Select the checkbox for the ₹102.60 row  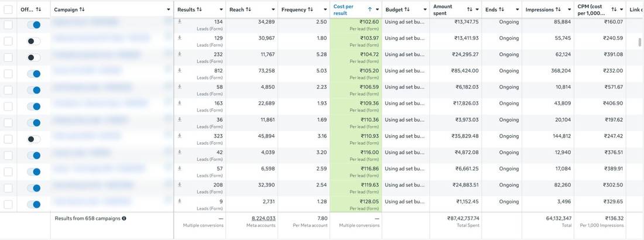pos(8,25)
